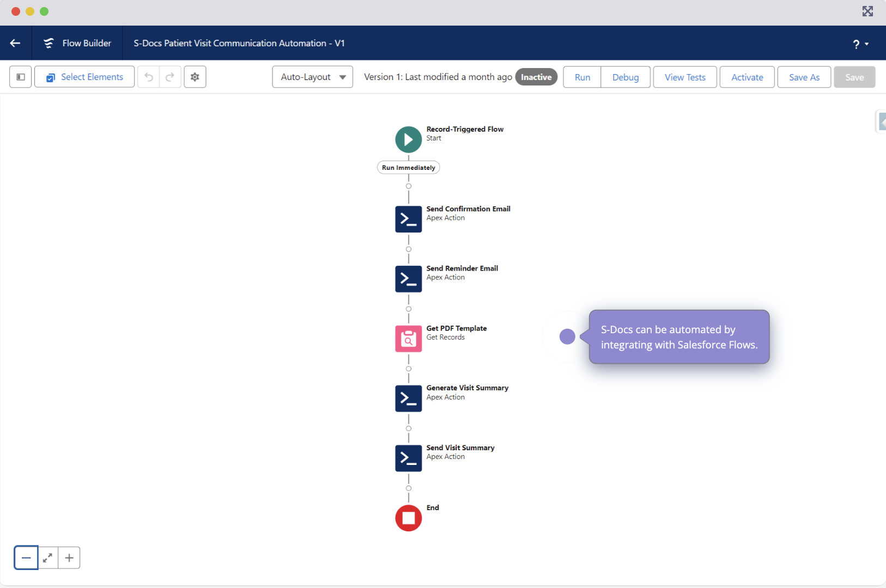Open View Tests
Viewport: 886px width, 588px height.
coord(685,77)
